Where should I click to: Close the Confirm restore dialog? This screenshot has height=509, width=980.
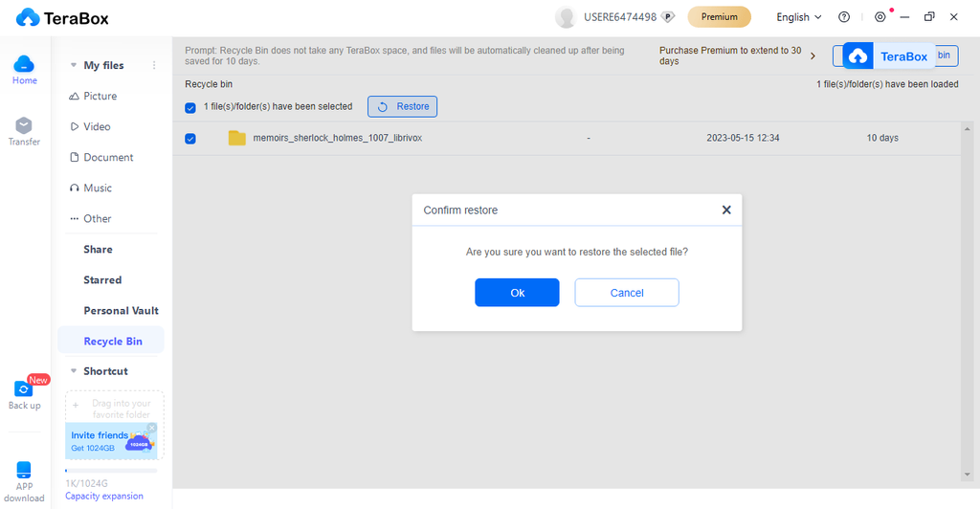(x=726, y=210)
